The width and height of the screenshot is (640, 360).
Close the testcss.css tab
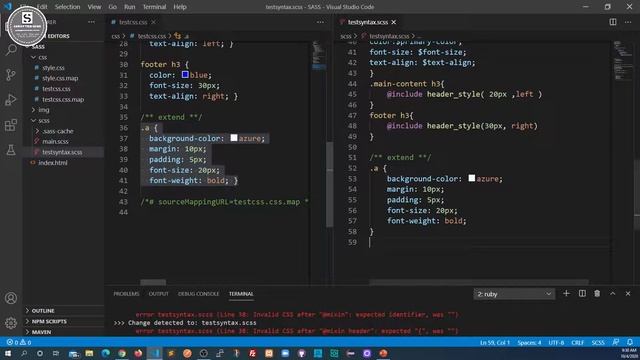point(153,22)
